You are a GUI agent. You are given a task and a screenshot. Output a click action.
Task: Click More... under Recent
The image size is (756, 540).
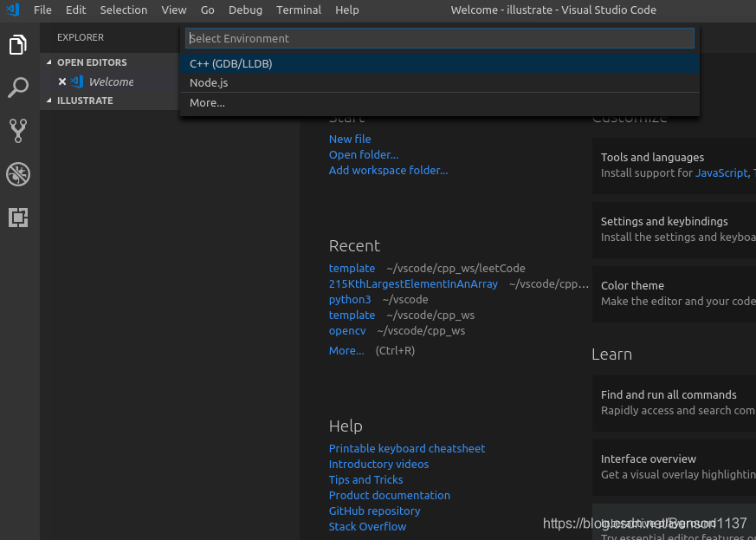click(346, 351)
